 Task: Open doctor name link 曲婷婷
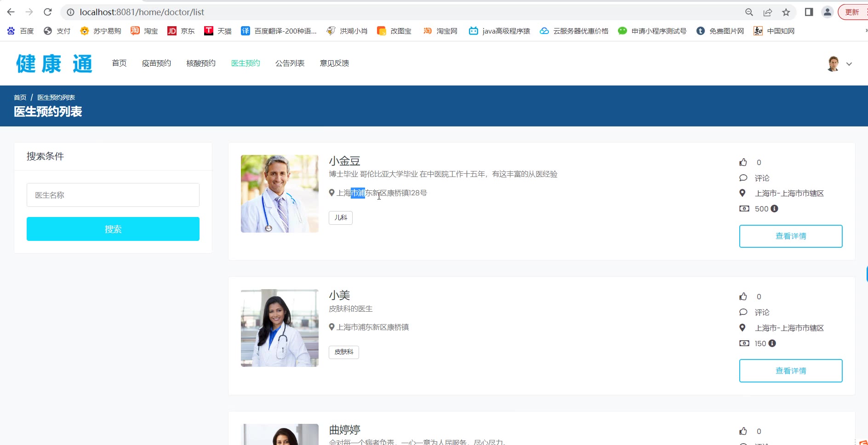tap(344, 430)
